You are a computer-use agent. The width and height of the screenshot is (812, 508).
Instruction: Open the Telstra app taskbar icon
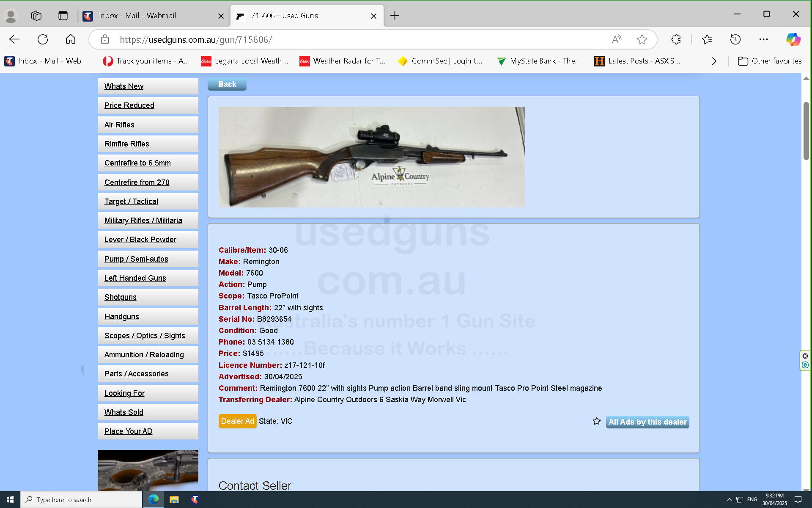[x=195, y=500]
